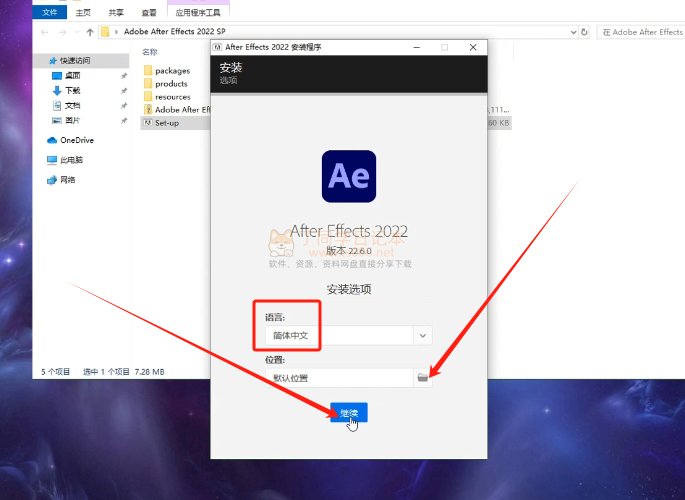Click the installer title bar app icon
Viewport: 685px width, 500px height.
click(x=217, y=47)
